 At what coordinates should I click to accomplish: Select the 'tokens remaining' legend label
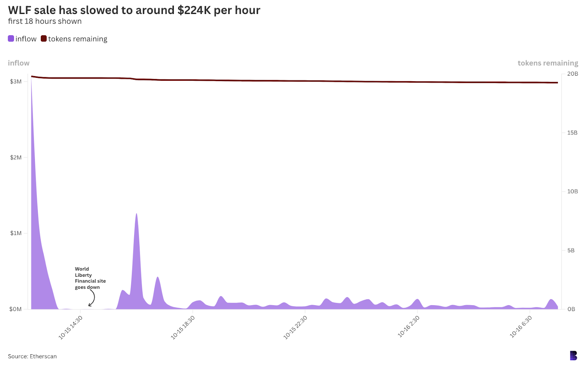pos(78,39)
